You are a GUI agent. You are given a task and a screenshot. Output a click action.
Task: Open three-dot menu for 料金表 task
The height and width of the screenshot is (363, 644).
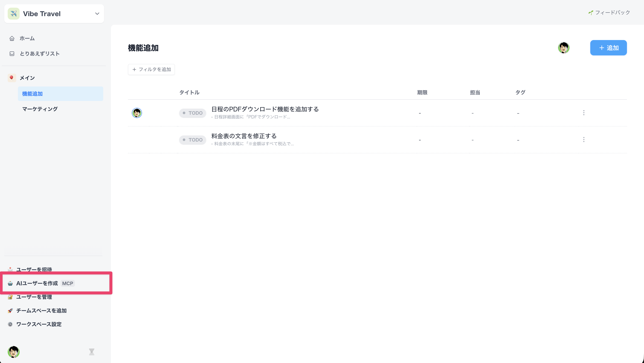click(x=583, y=140)
